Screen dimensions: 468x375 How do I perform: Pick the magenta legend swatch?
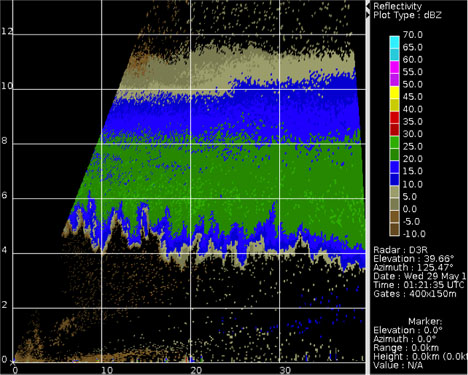tap(394, 68)
